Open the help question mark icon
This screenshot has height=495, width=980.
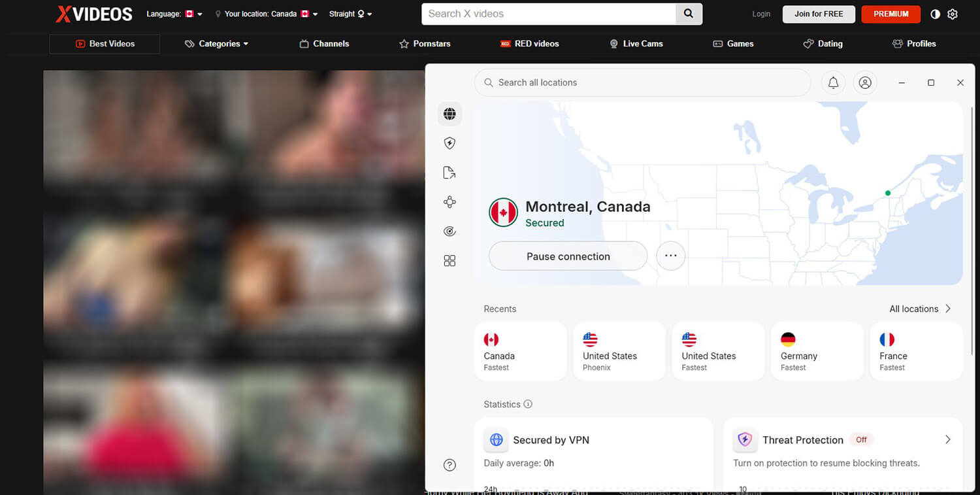click(x=449, y=465)
